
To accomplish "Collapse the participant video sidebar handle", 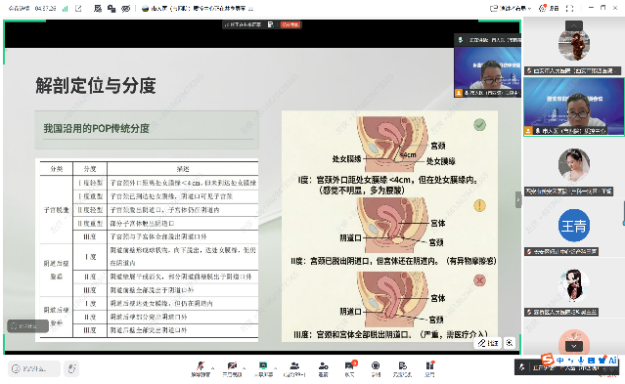I will point(518,199).
